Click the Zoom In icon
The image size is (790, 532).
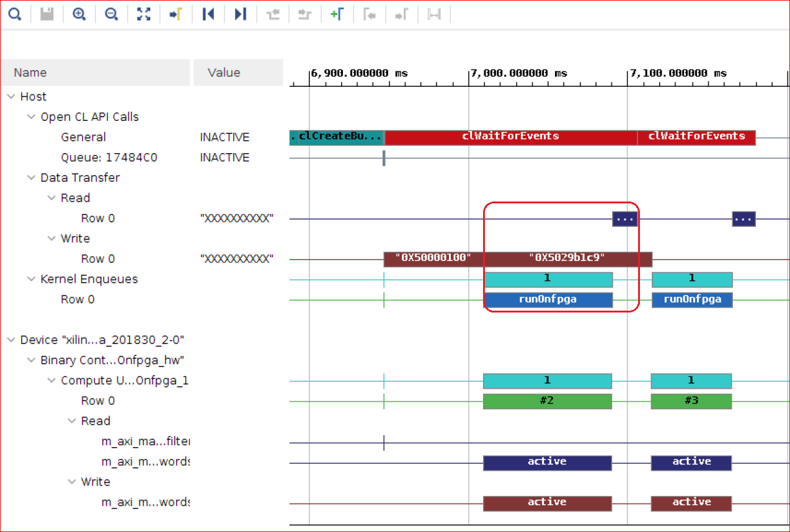coord(79,14)
